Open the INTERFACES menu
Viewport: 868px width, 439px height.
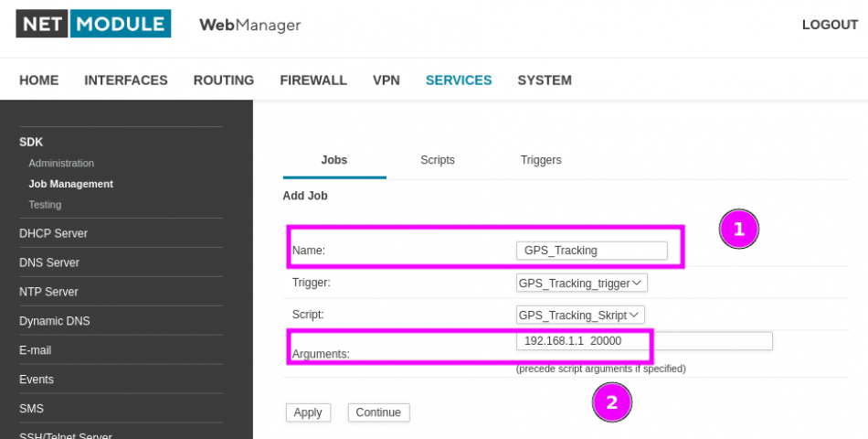pos(126,80)
